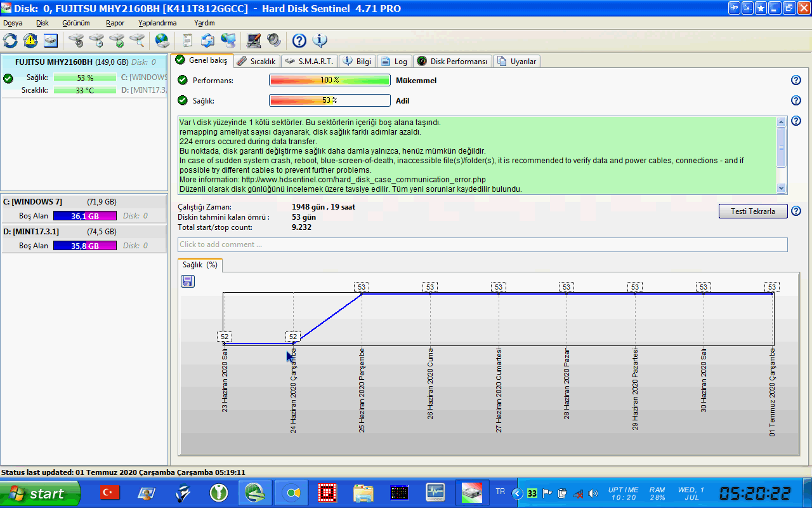Click the refresh disk status toolbar icon

click(x=10, y=41)
